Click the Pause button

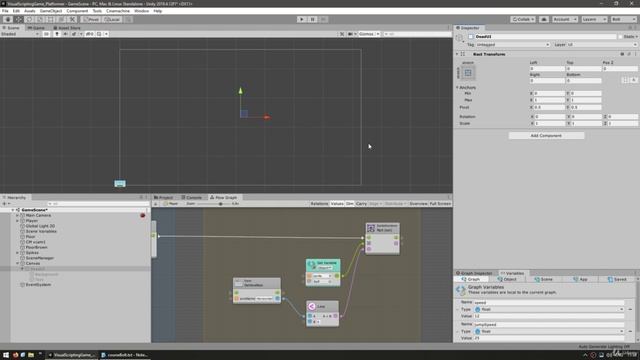(313, 19)
